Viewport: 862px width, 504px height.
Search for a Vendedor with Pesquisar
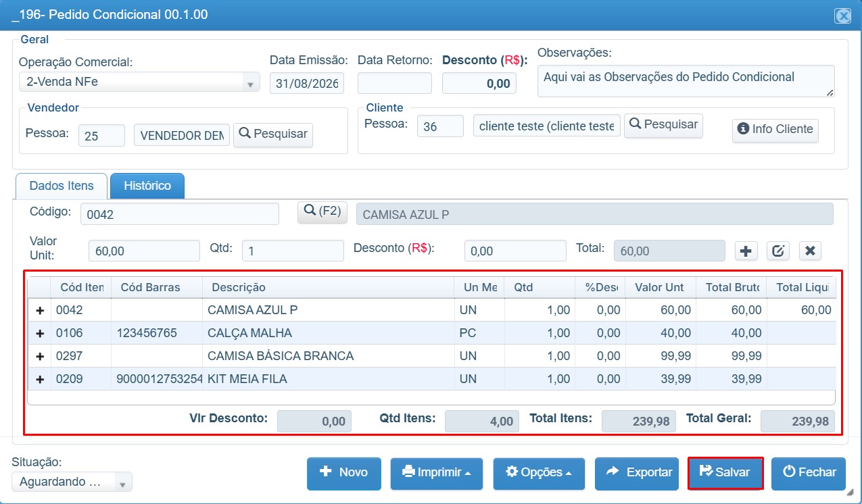273,134
